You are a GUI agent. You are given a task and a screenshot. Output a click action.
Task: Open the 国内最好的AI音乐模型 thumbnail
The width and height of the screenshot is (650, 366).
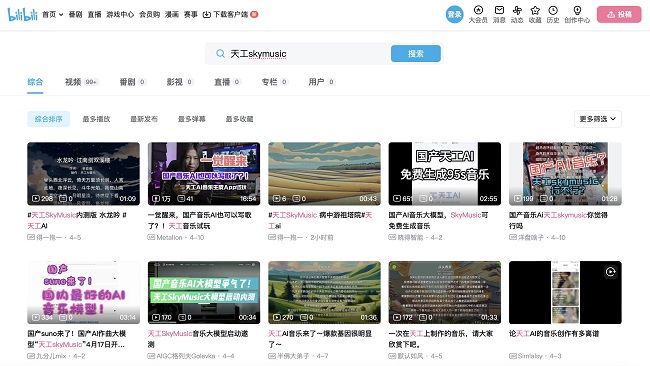(83, 292)
